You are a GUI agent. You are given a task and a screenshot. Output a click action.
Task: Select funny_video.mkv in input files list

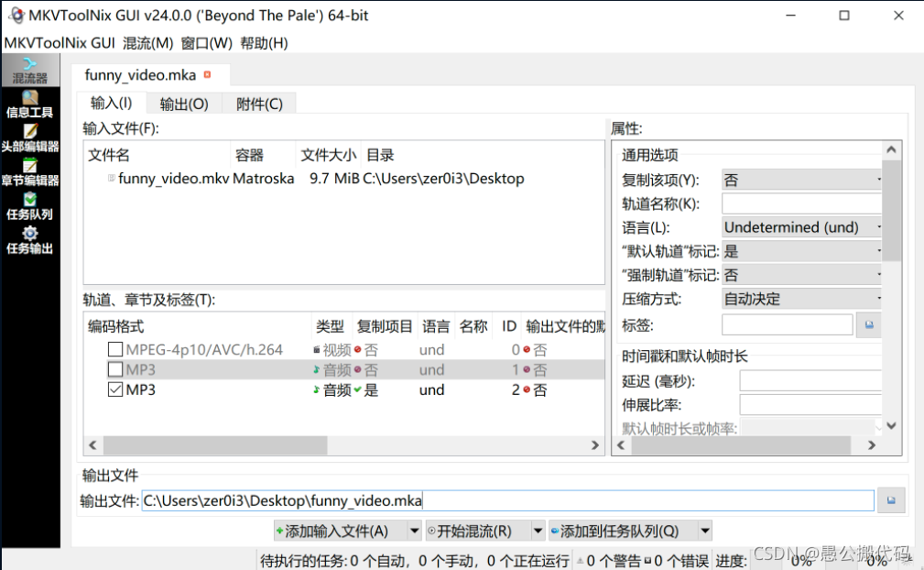tap(344, 178)
